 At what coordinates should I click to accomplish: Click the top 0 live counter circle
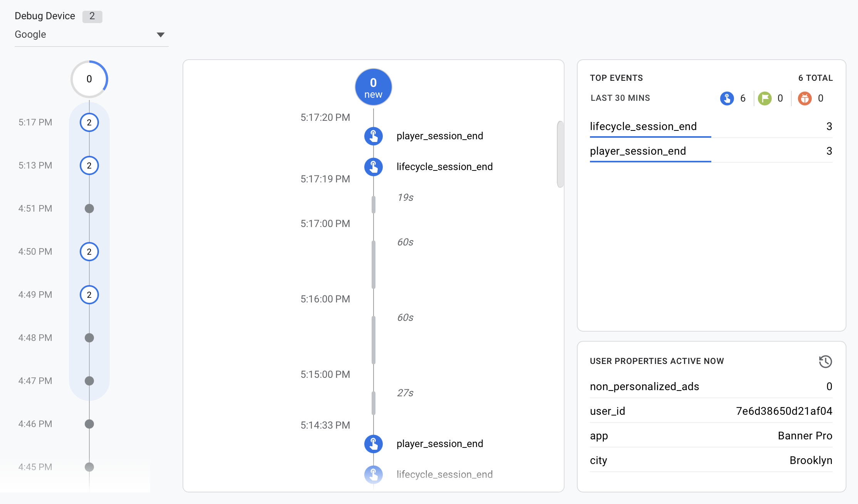89,79
